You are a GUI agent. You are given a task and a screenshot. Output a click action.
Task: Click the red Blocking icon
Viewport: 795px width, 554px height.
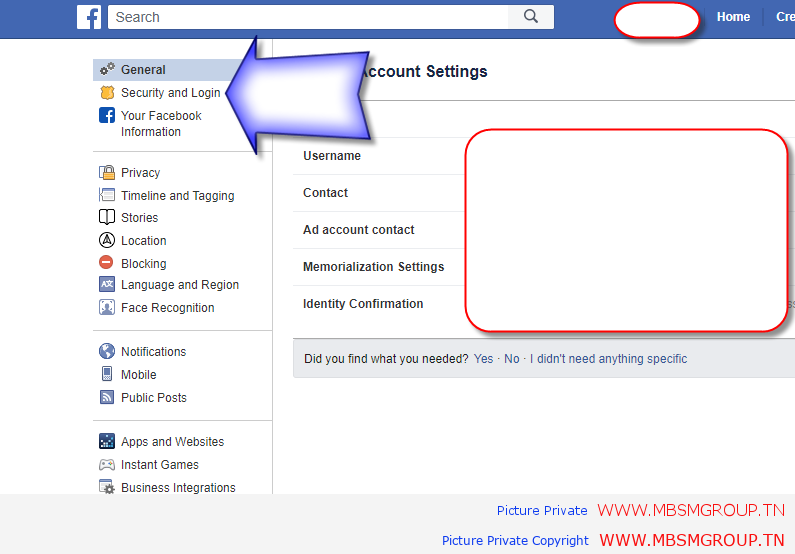click(106, 263)
